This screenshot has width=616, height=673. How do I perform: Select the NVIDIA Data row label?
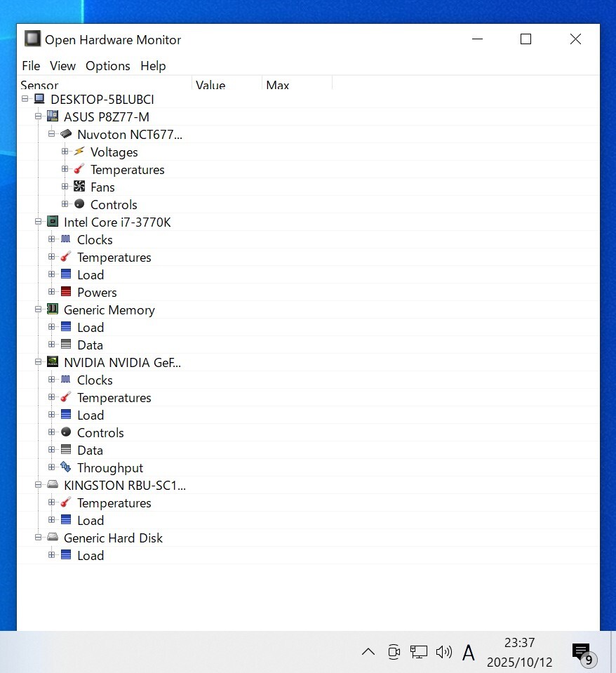tap(90, 450)
